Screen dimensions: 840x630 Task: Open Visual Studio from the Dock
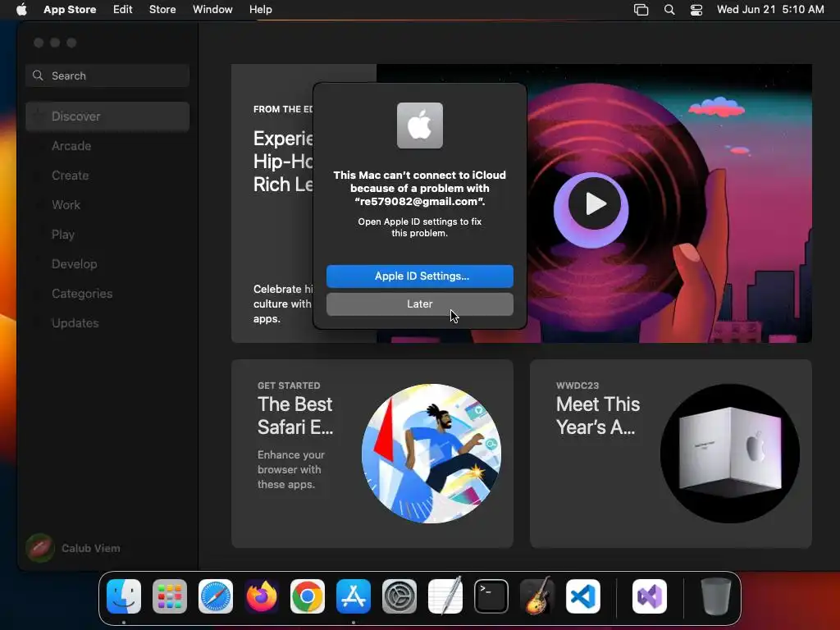pos(650,596)
